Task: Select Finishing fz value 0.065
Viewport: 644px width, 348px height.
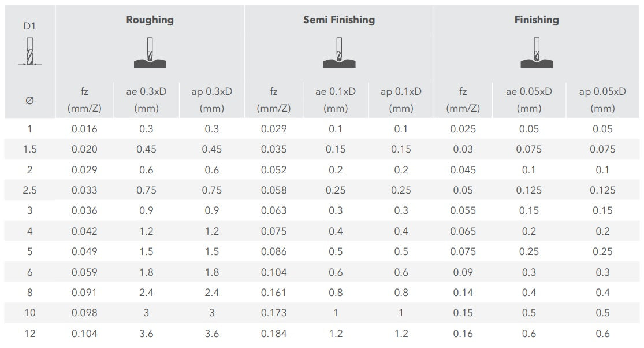Action: [463, 231]
